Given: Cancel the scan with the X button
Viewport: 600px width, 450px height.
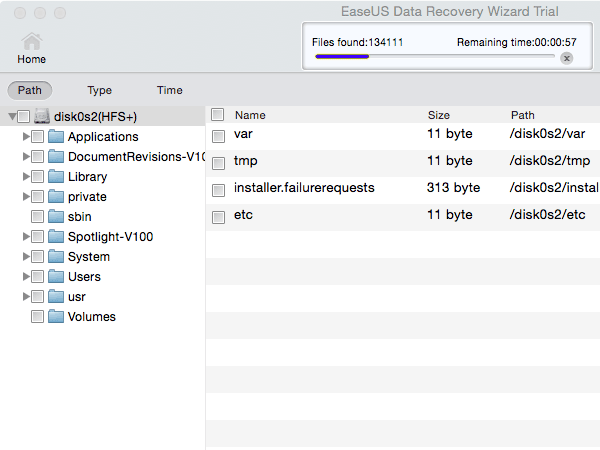Looking at the screenshot, I should [x=567, y=58].
